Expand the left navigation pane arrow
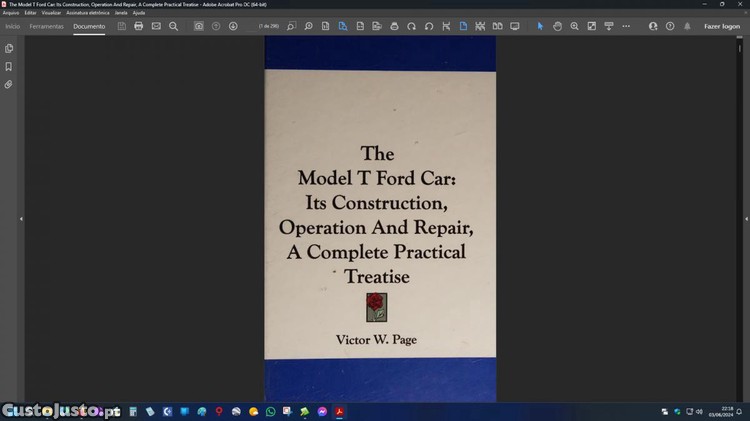The image size is (750, 421). pyautogui.click(x=21, y=218)
